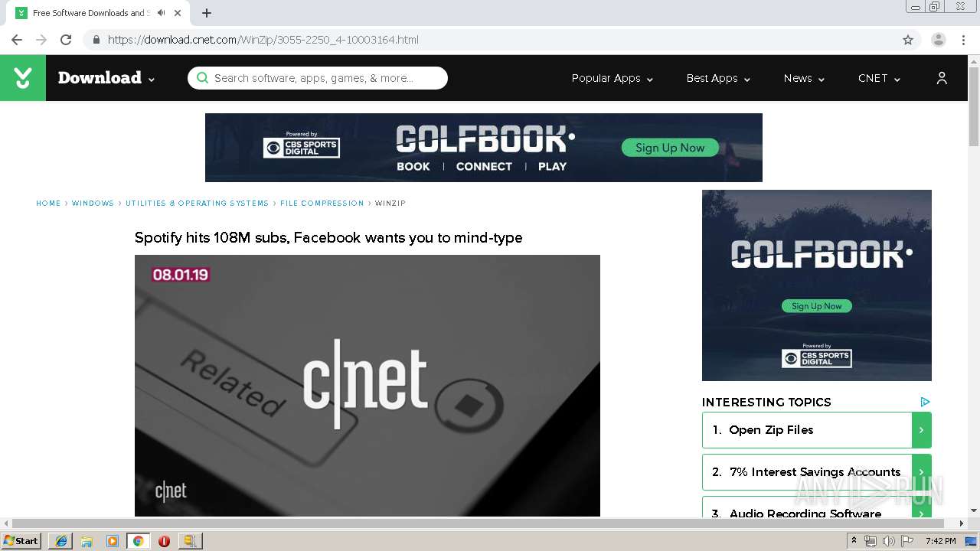
Task: Open Chrome profile avatar icon
Action: tap(939, 40)
